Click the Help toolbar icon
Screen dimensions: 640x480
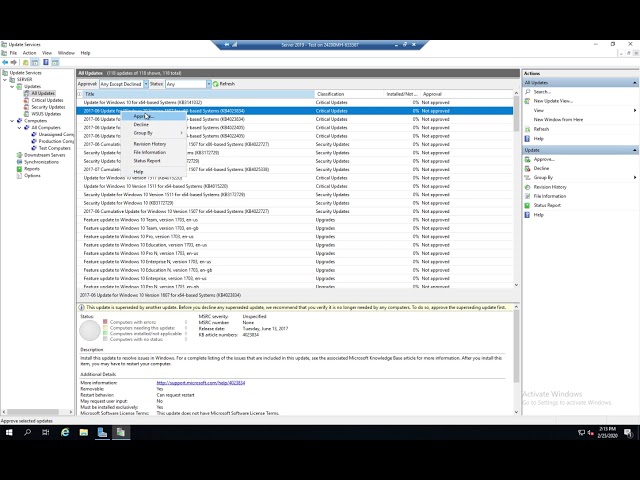(x=46, y=62)
